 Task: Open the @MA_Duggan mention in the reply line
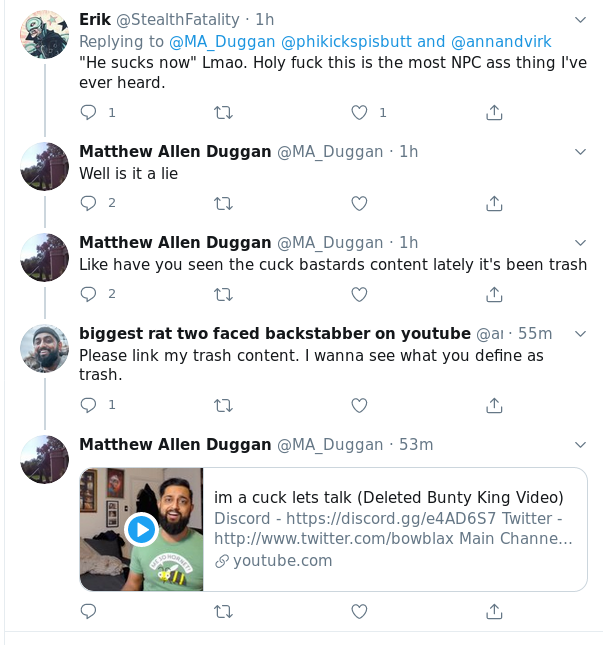click(211, 42)
